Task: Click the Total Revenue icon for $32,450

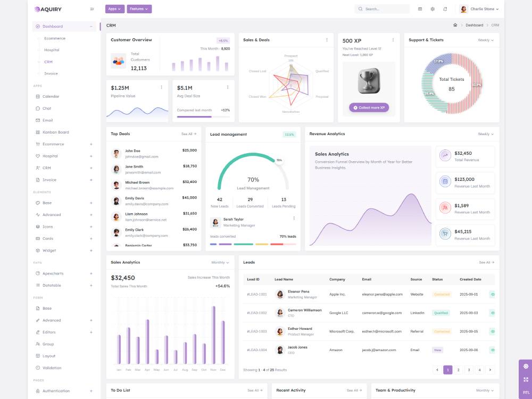Action: click(445, 155)
